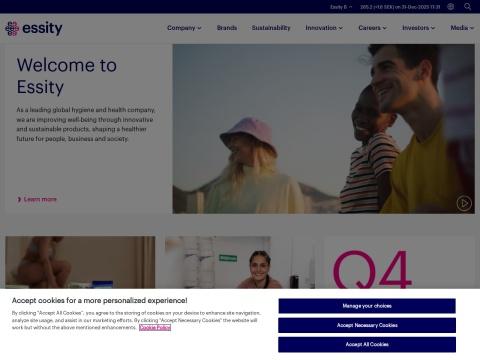Click the cookie banner heading text
Viewport: 480px width, 360px height.
click(x=100, y=300)
